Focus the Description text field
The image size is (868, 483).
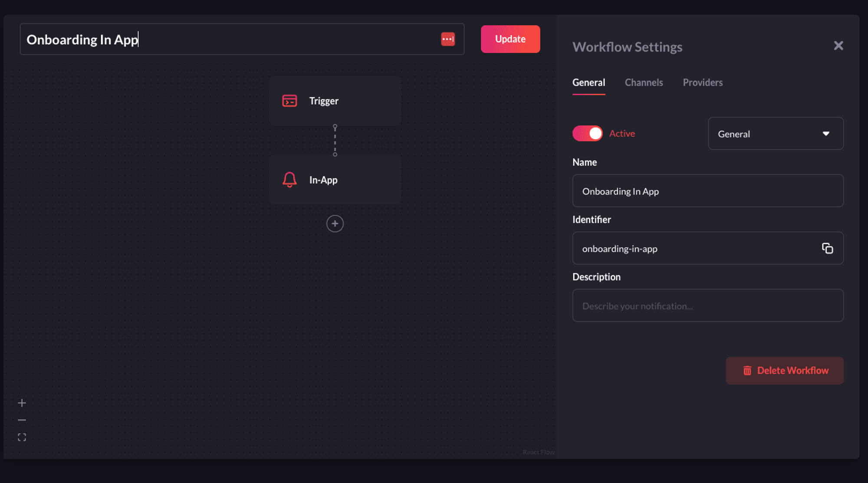click(707, 305)
